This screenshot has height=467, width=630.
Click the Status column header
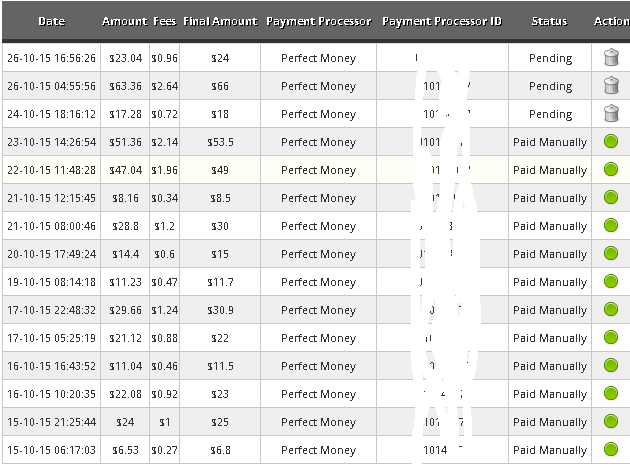(x=549, y=21)
